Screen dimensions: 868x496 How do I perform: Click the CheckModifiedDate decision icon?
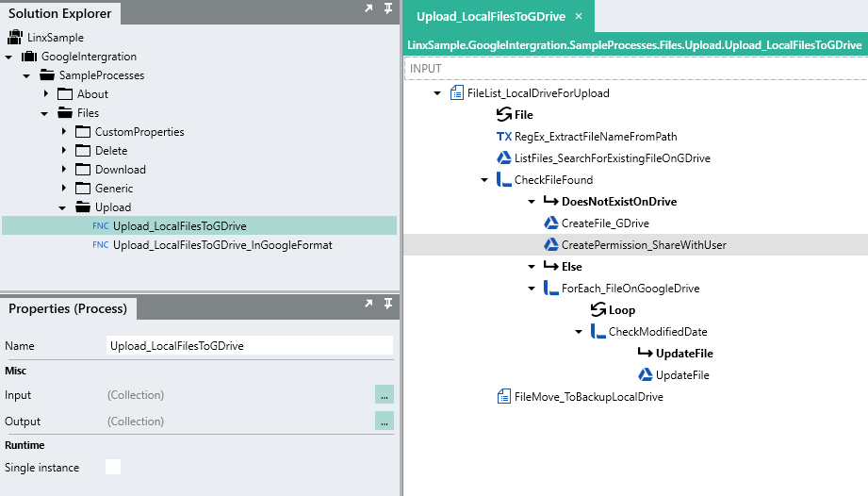598,331
